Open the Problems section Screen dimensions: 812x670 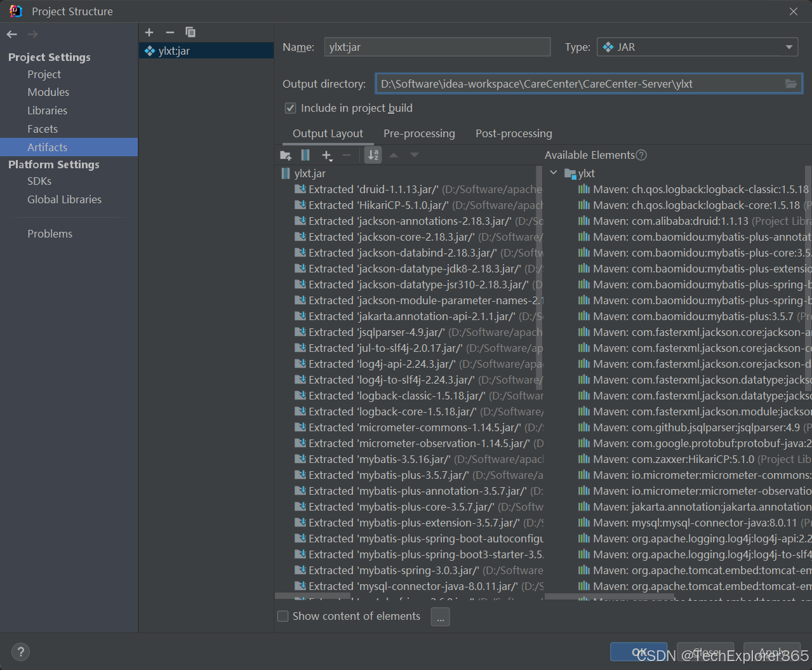(x=50, y=234)
